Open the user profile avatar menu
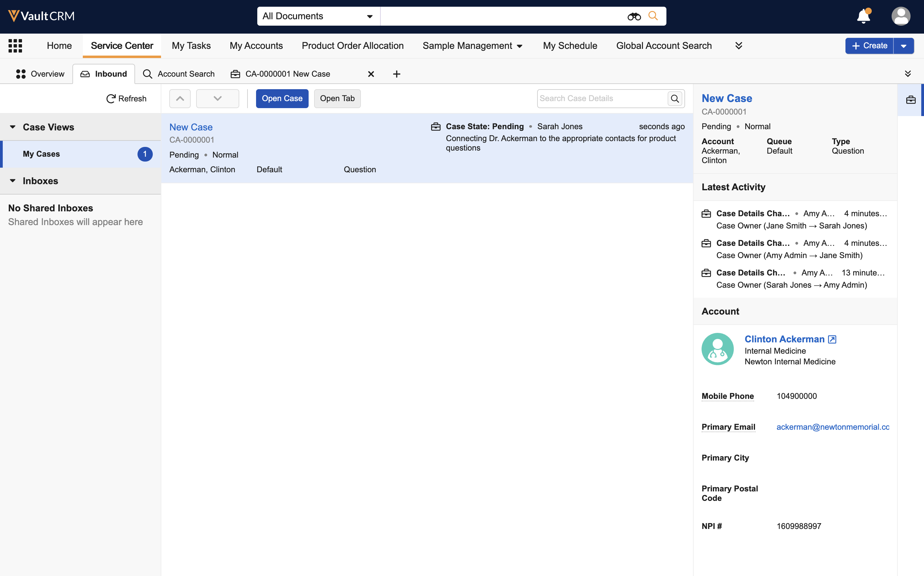 tap(900, 16)
